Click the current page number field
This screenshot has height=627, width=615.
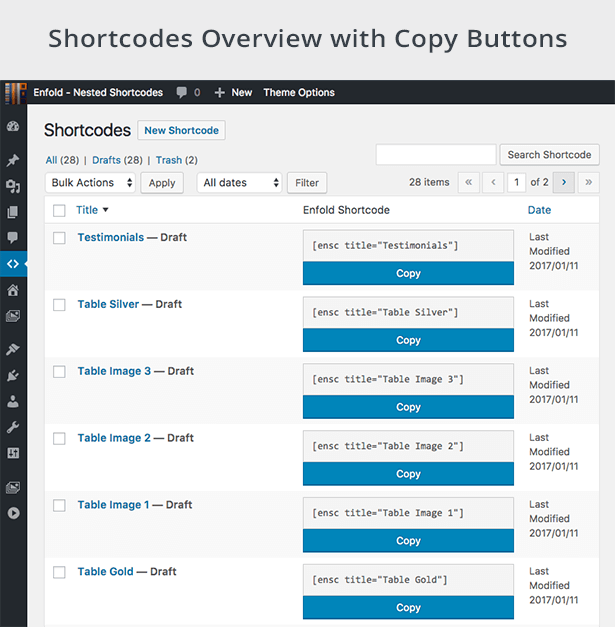coord(516,182)
